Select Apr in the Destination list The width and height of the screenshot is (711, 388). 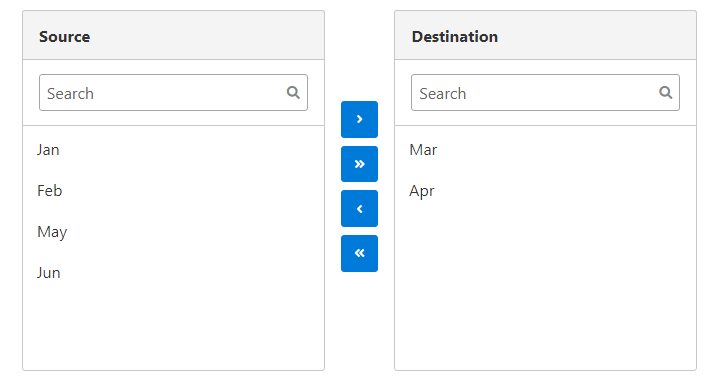(545, 190)
